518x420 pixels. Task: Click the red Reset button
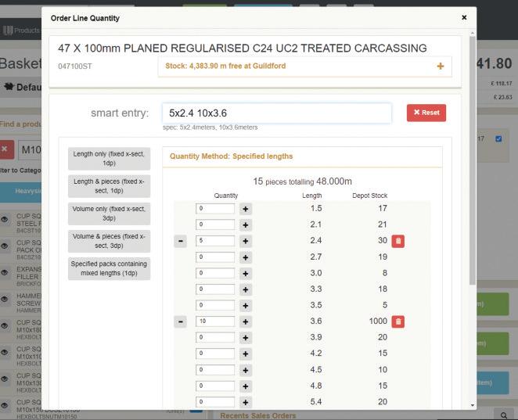[x=426, y=113]
